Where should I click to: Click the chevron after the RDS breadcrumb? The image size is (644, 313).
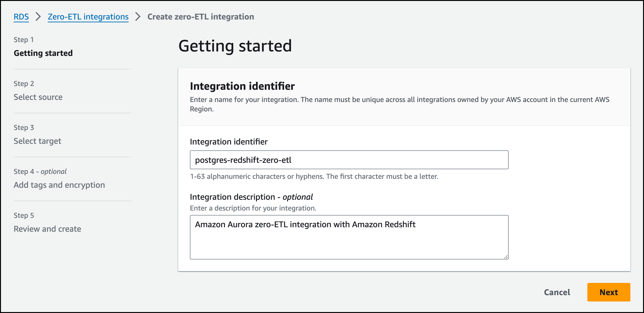[x=38, y=16]
